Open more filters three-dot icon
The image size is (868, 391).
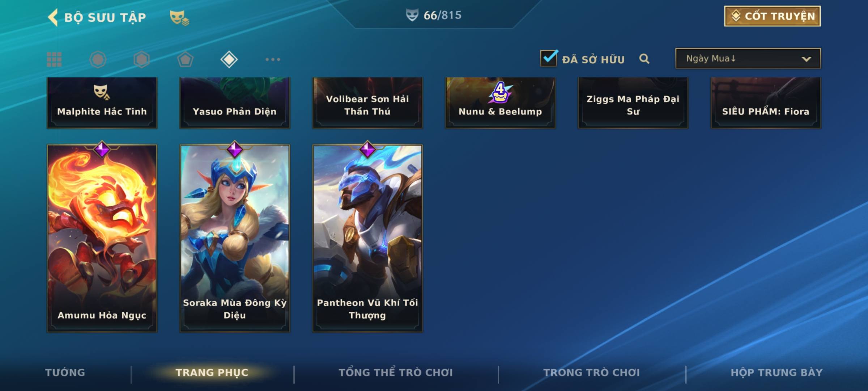point(273,59)
